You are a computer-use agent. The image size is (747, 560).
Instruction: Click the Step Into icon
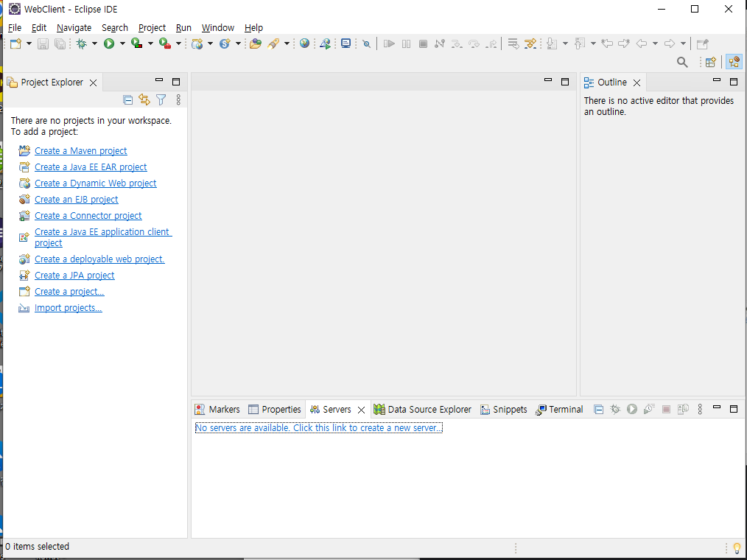click(457, 44)
